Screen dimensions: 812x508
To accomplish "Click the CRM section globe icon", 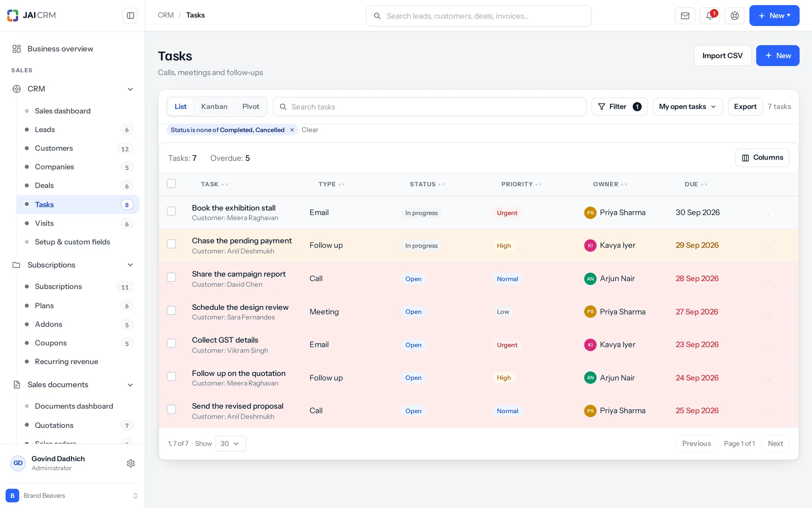I will pyautogui.click(x=16, y=89).
